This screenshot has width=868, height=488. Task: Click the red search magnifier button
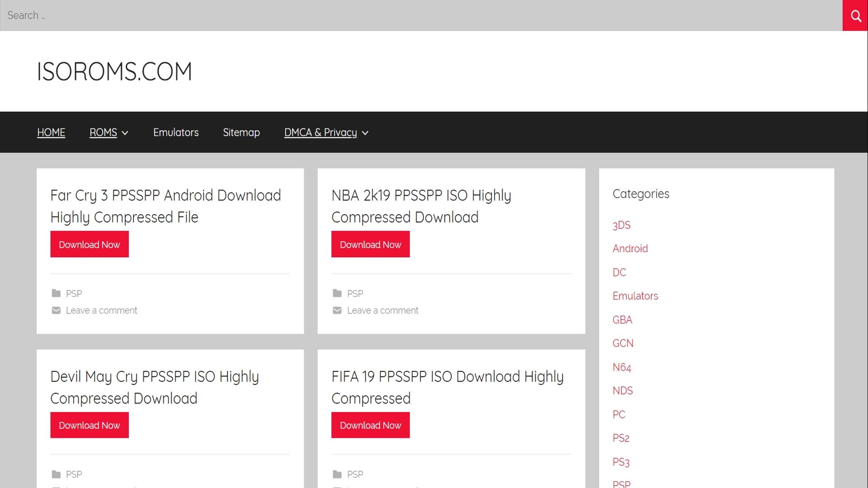855,15
